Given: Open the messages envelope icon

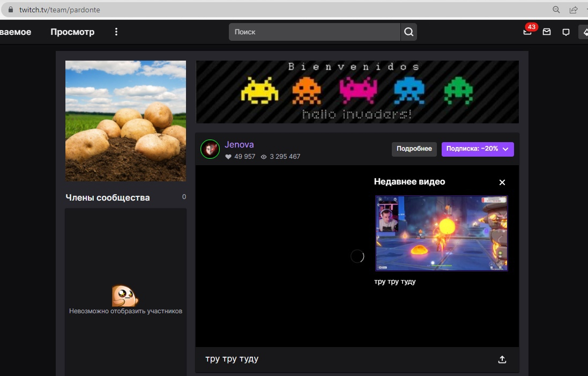Looking at the screenshot, I should (x=547, y=32).
